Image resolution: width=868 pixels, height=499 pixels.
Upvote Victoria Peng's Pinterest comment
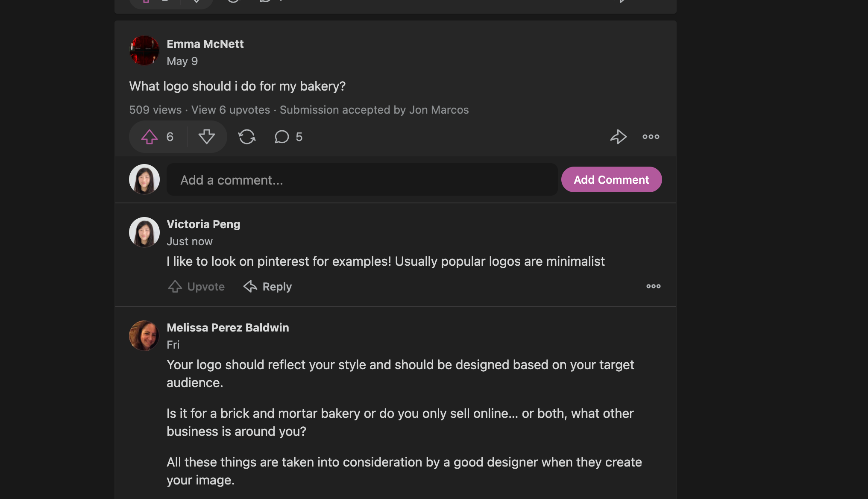coord(196,286)
